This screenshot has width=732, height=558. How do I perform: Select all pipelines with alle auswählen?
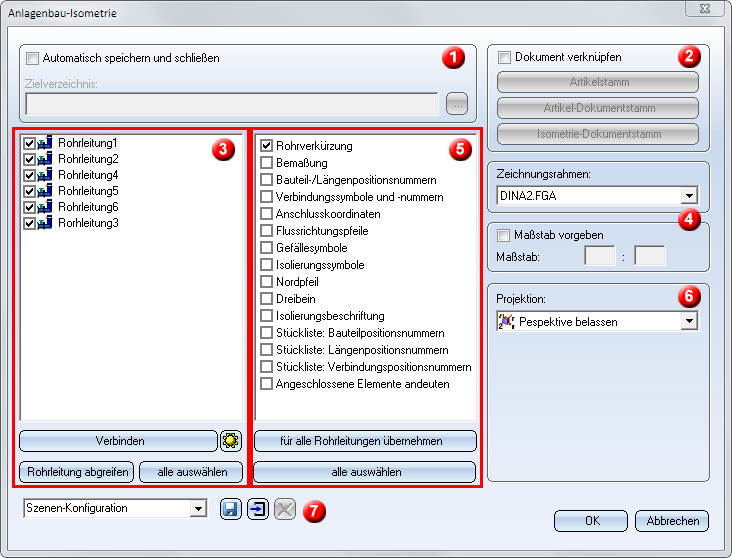tap(191, 472)
